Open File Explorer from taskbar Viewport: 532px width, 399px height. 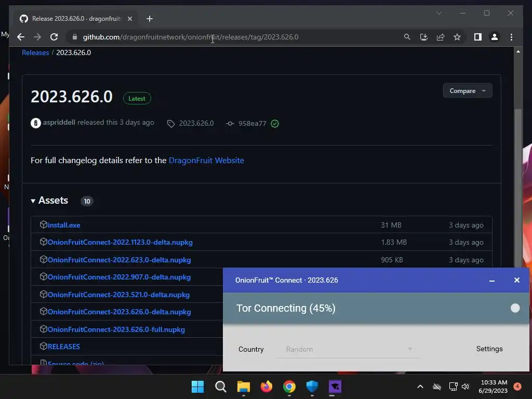point(243,387)
